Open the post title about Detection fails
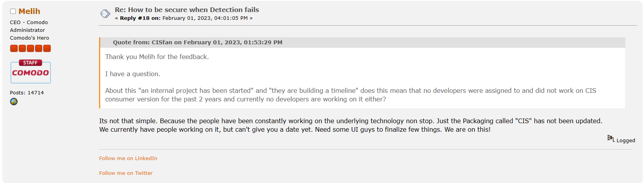Screen dimensions: 644x183 coord(187,10)
